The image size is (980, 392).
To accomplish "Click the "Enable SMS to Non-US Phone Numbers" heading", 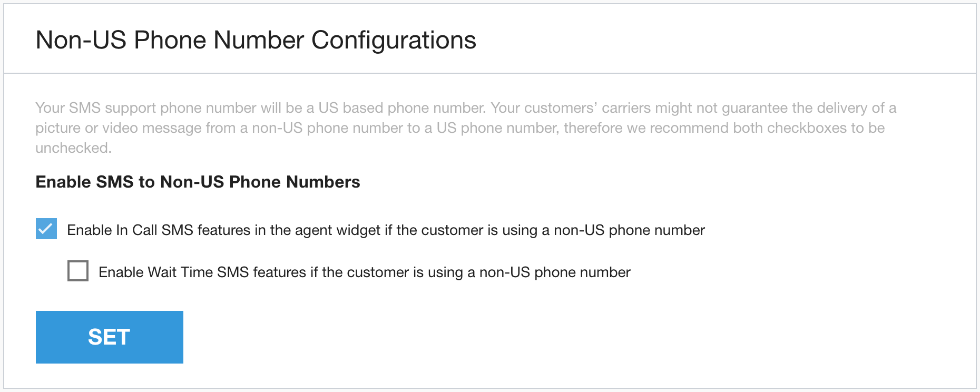I will pyautogui.click(x=198, y=182).
